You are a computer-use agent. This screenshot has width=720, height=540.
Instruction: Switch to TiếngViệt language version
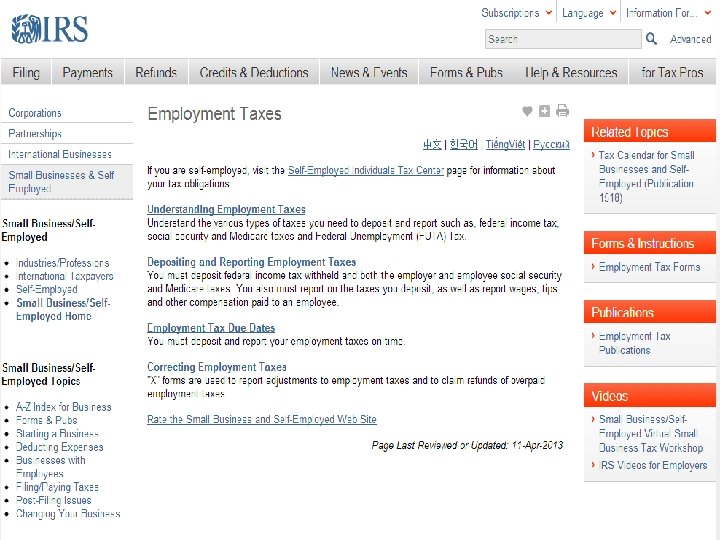[505, 145]
